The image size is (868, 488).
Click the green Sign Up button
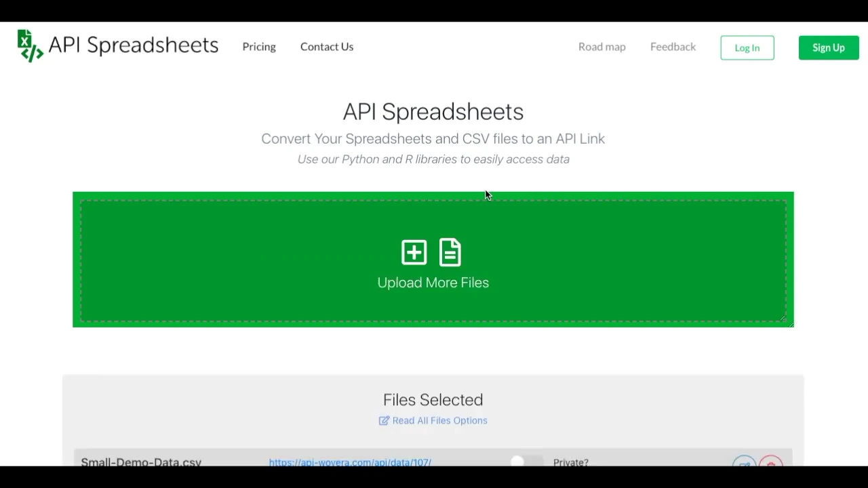coord(829,47)
